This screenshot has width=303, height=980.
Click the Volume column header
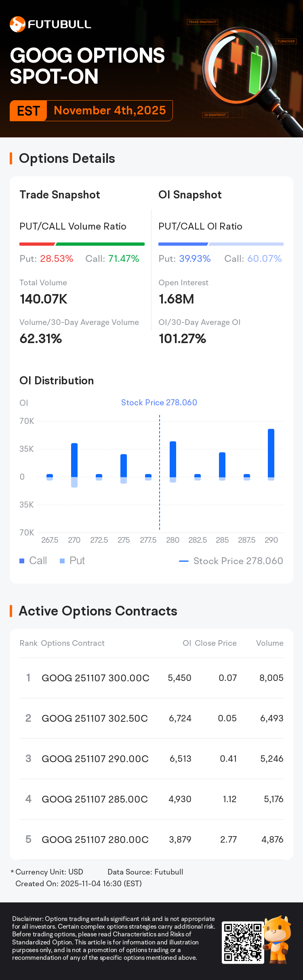click(269, 643)
